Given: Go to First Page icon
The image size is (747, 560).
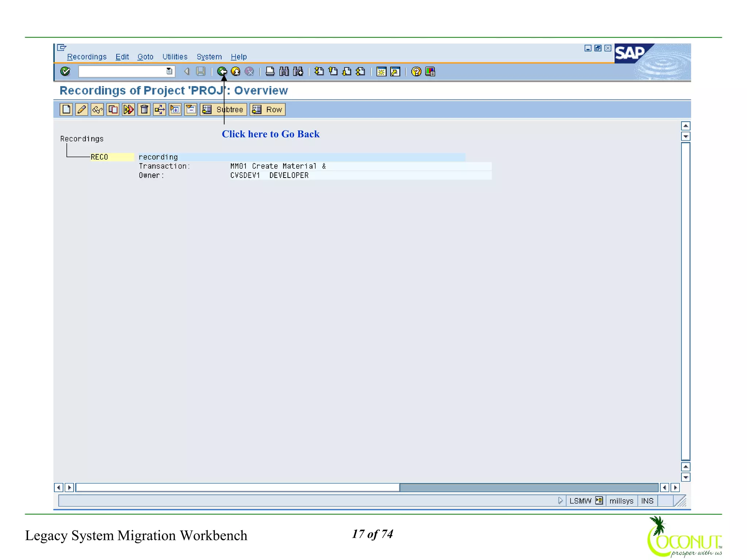Looking at the screenshot, I should [319, 71].
